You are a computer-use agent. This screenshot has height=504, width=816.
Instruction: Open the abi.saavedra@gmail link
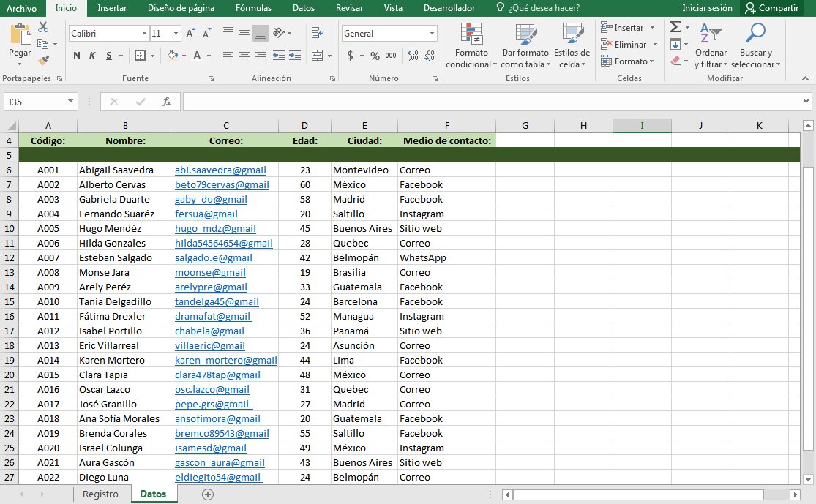click(x=221, y=170)
